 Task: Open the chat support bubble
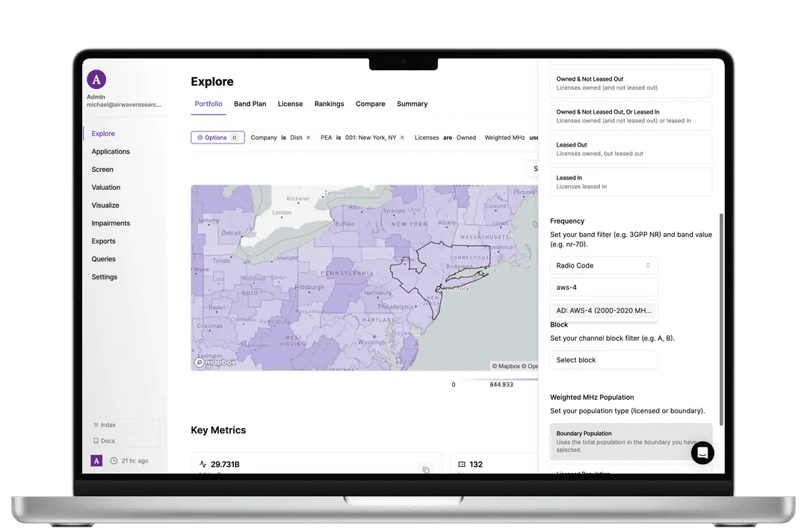tap(702, 453)
